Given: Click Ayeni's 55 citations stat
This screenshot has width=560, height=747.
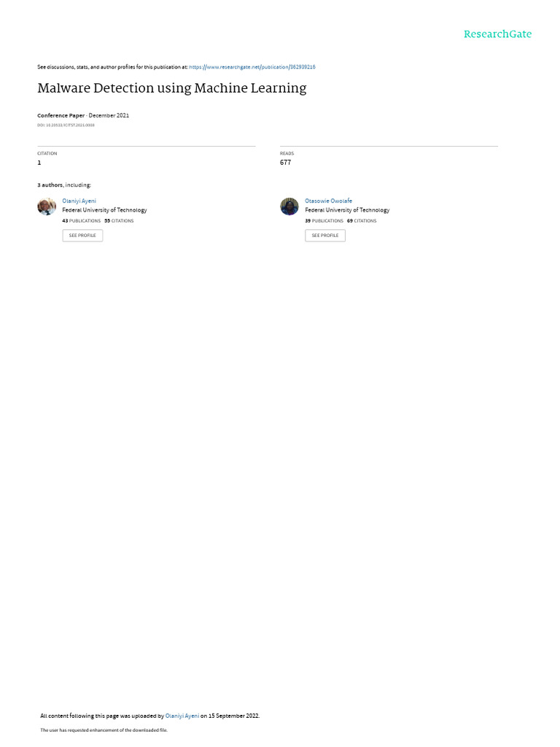Looking at the screenshot, I should [119, 221].
